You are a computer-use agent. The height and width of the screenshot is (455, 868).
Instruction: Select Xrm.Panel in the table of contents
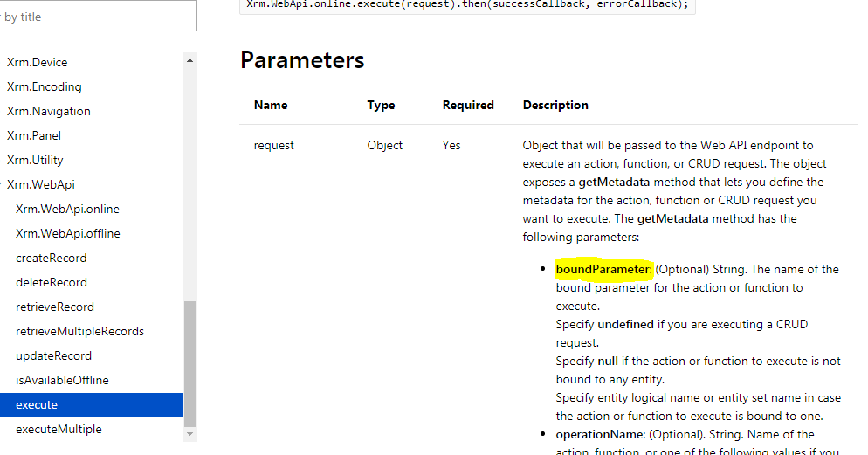[34, 135]
